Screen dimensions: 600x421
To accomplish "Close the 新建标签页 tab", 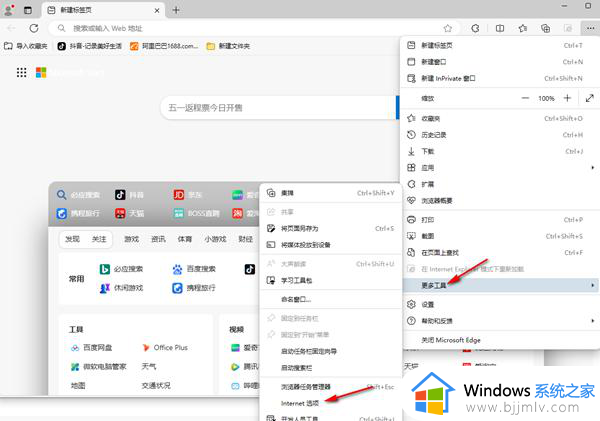I will [157, 10].
